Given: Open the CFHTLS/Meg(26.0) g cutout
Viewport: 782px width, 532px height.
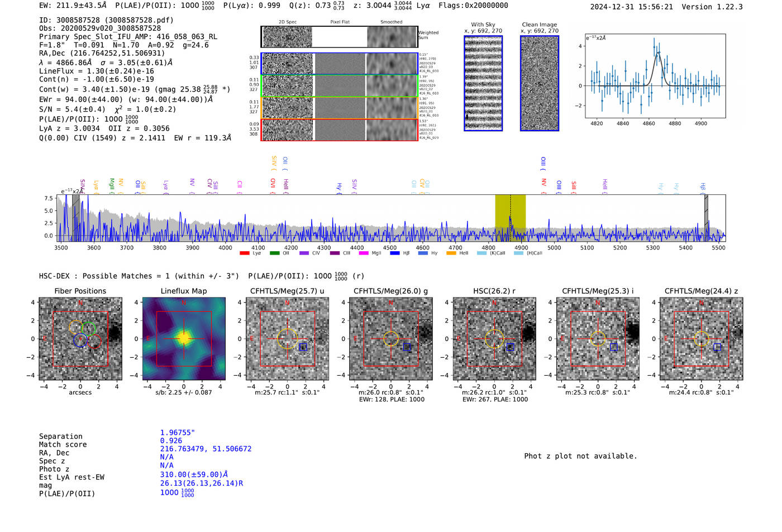Looking at the screenshot, I should 390,338.
